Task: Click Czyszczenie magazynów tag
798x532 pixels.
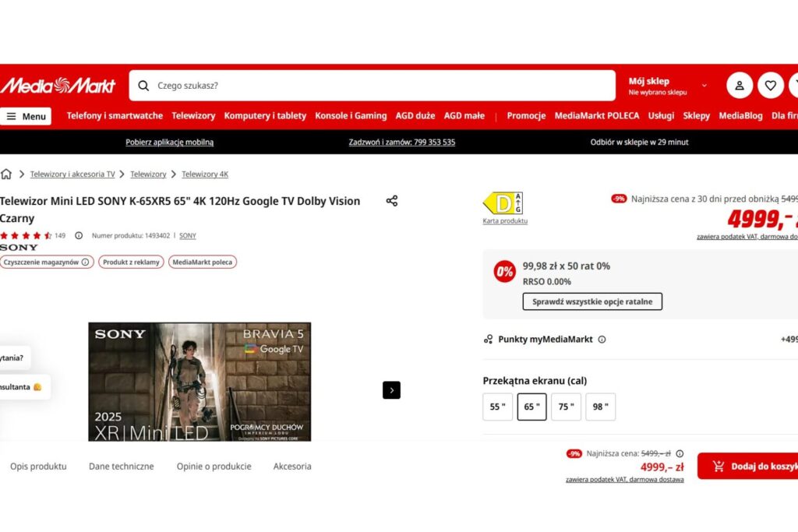Action: 46,262
